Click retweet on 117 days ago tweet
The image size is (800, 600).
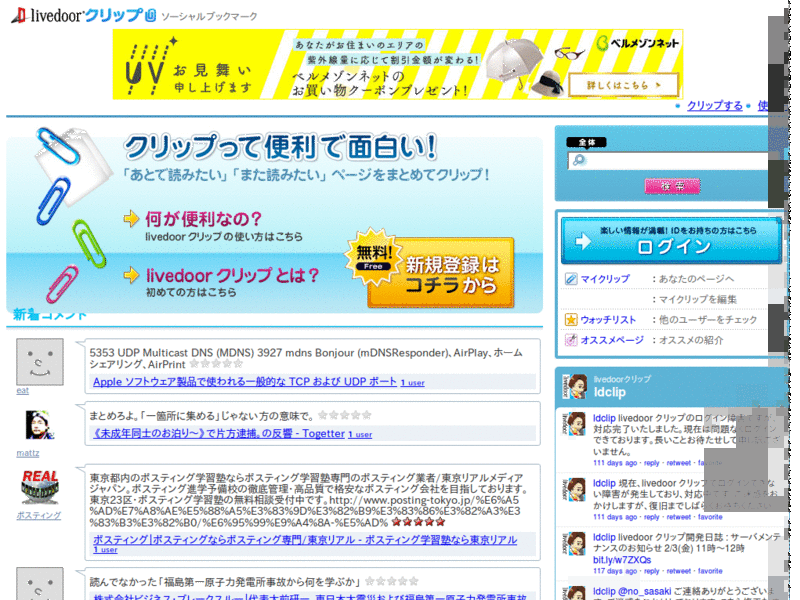[x=679, y=571]
